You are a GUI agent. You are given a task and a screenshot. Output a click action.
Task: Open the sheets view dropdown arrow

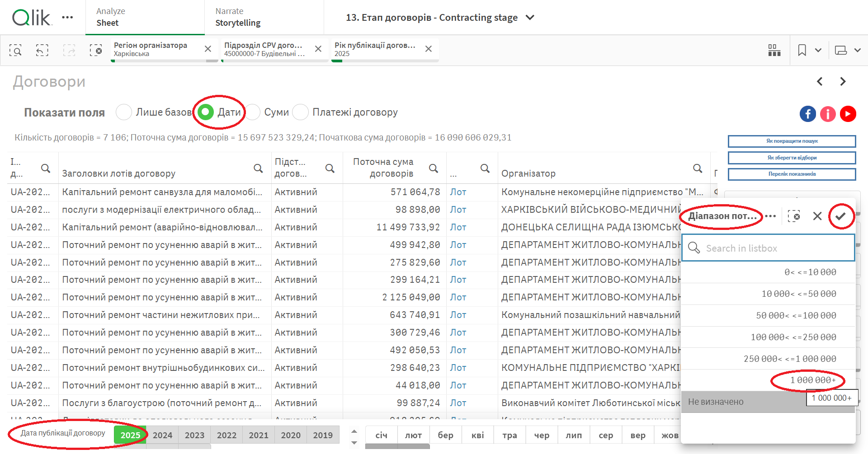click(857, 50)
